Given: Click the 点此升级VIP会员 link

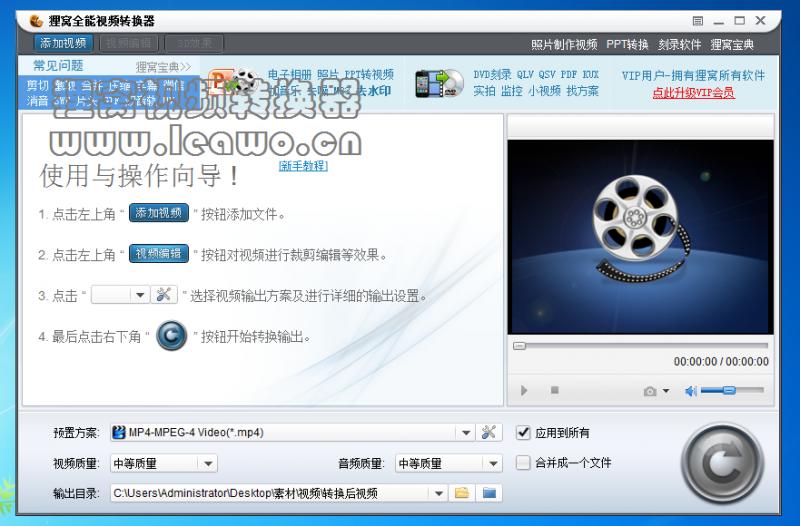Looking at the screenshot, I should coord(693,93).
